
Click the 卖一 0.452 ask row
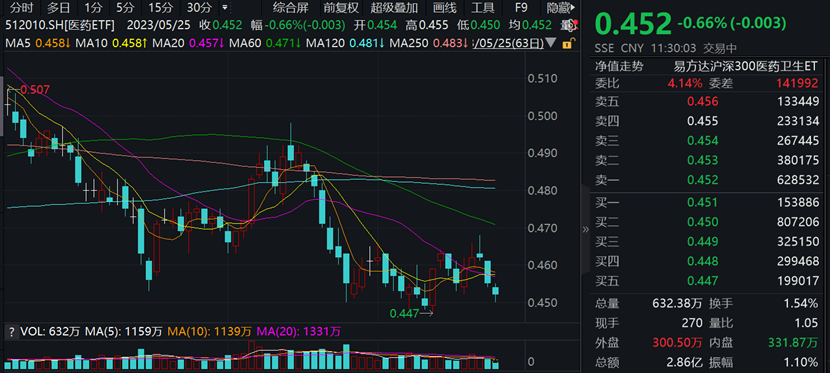pyautogui.click(x=707, y=180)
